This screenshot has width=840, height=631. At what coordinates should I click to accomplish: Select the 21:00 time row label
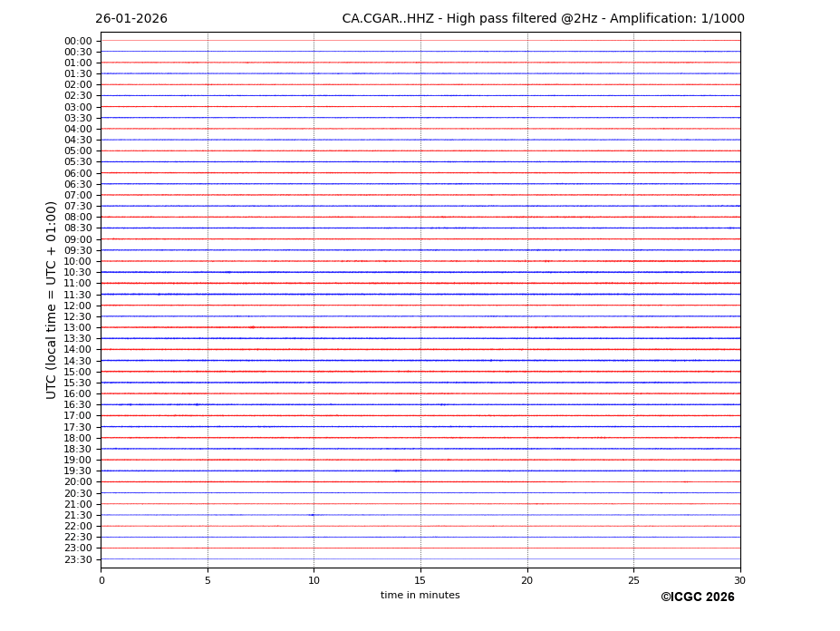pos(78,504)
